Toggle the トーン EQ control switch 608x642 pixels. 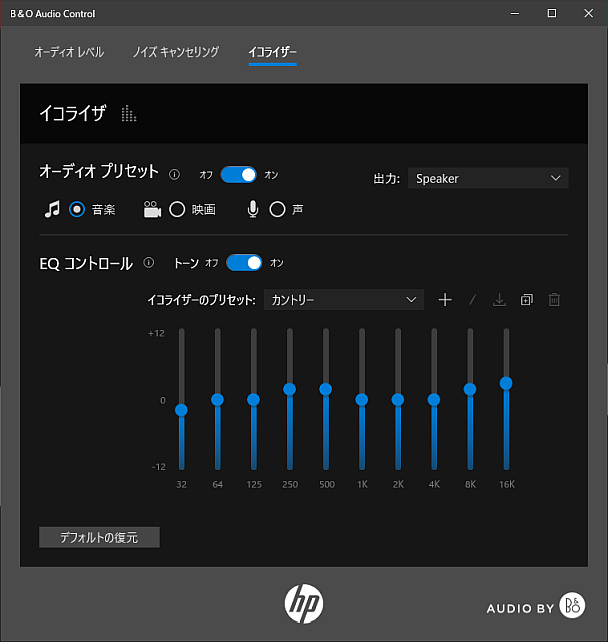[244, 262]
